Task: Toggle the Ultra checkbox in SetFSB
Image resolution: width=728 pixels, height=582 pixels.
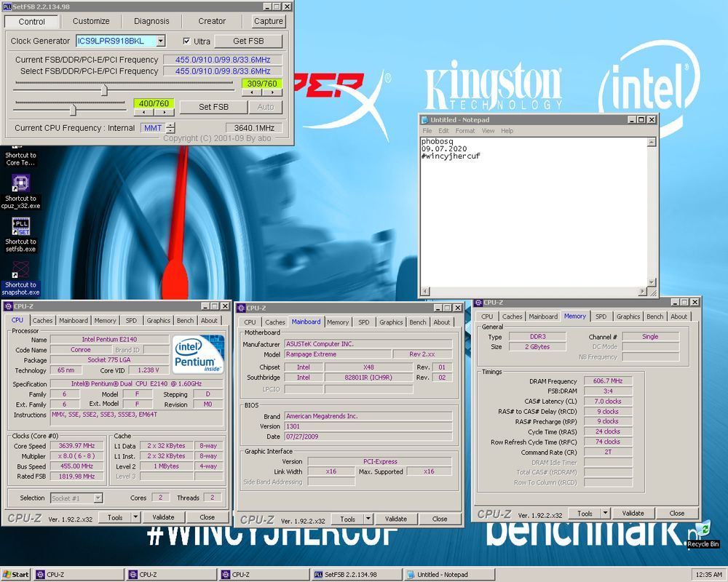Action: (186, 41)
